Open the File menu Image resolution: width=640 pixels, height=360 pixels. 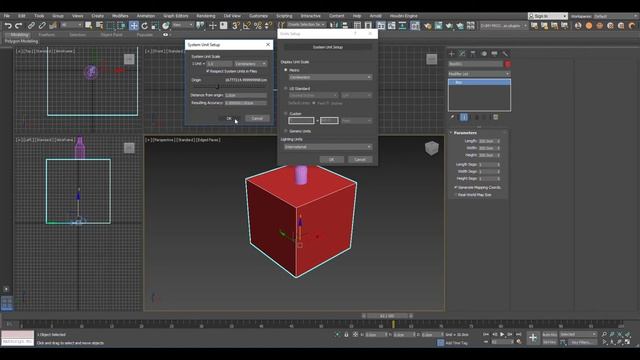[x=7, y=16]
